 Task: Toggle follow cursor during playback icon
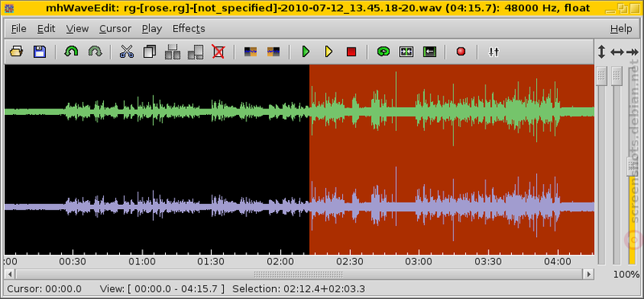(407, 51)
